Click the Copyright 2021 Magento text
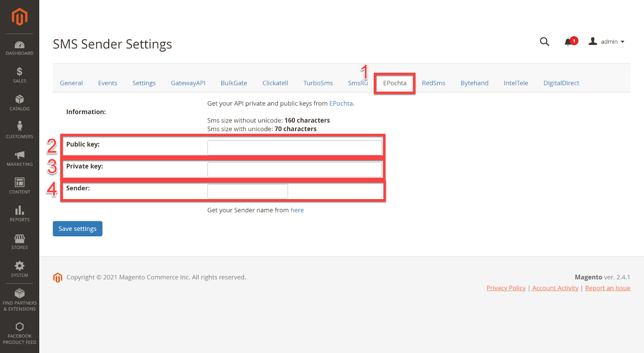 tap(156, 277)
